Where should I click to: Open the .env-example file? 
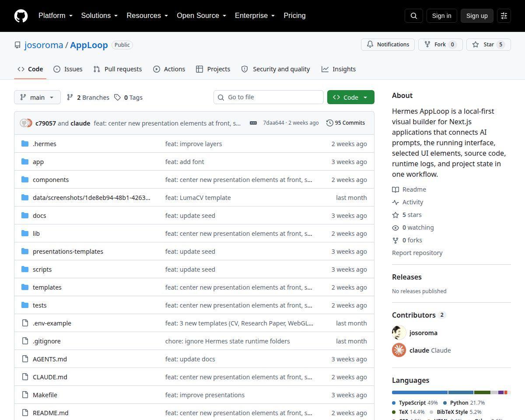52,323
